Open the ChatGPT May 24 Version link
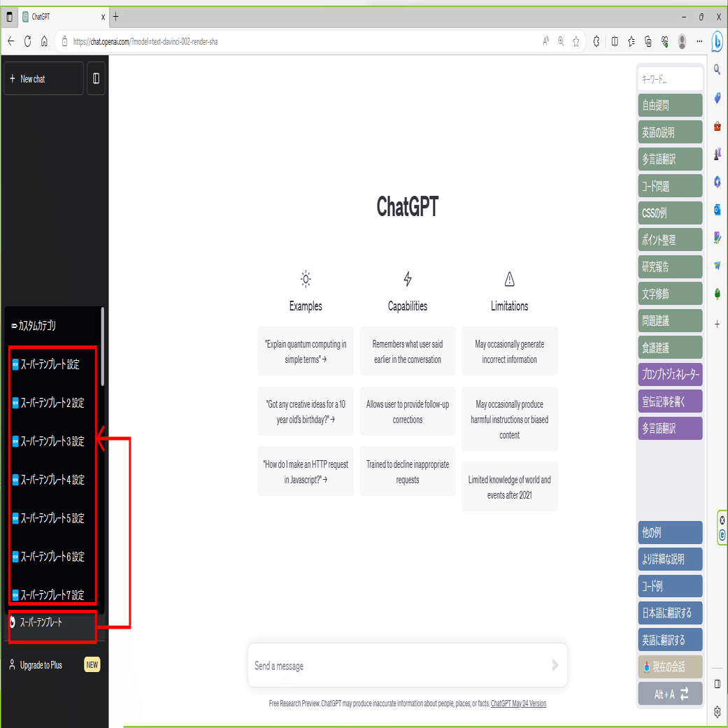This screenshot has width=728, height=728. pos(518,704)
